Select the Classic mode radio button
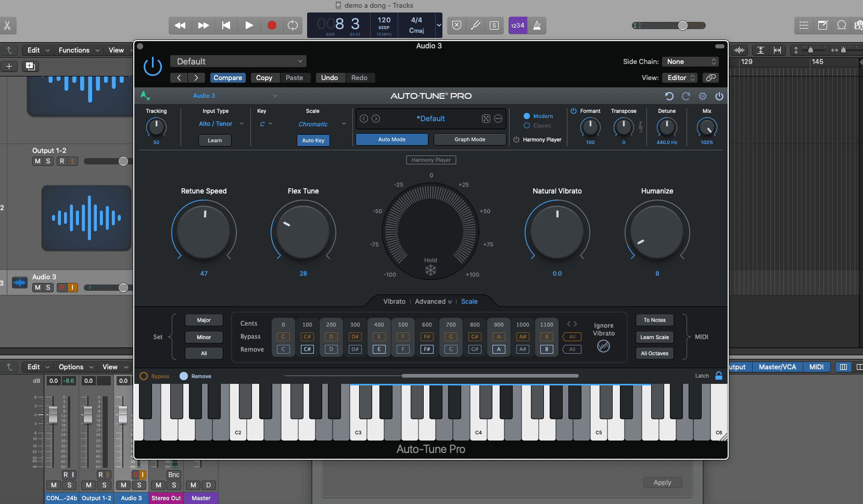 click(527, 125)
